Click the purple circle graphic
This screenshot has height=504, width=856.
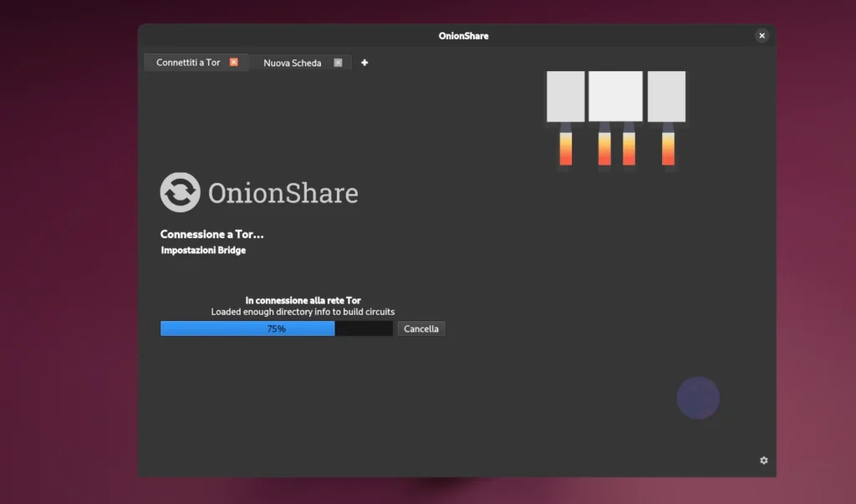tap(699, 398)
